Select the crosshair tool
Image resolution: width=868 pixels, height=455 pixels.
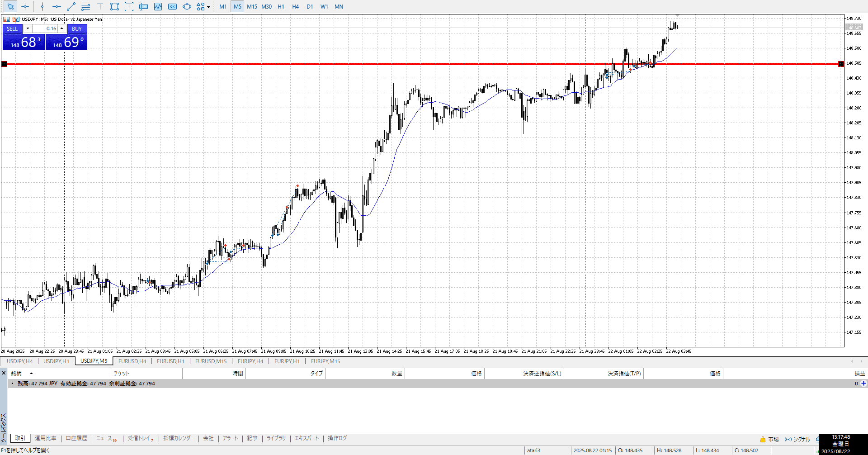pyautogui.click(x=25, y=7)
